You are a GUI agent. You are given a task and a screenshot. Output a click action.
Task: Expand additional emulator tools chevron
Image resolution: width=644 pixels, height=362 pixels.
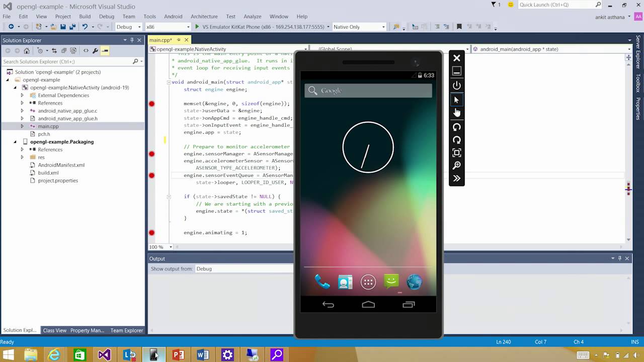(x=456, y=178)
